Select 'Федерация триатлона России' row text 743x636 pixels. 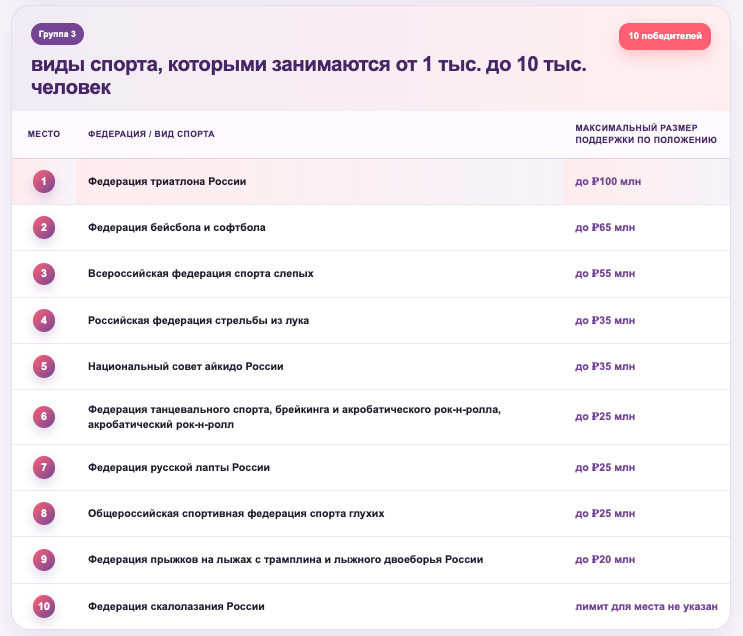(167, 182)
